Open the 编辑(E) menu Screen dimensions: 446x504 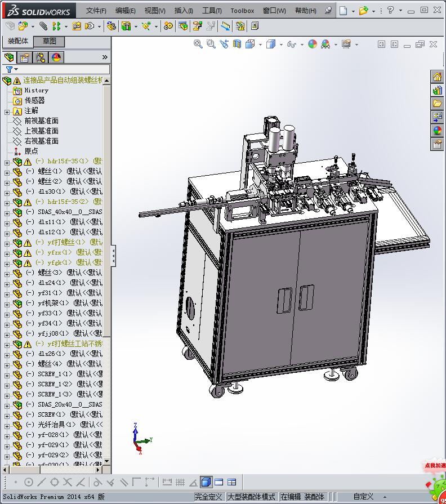coord(126,11)
